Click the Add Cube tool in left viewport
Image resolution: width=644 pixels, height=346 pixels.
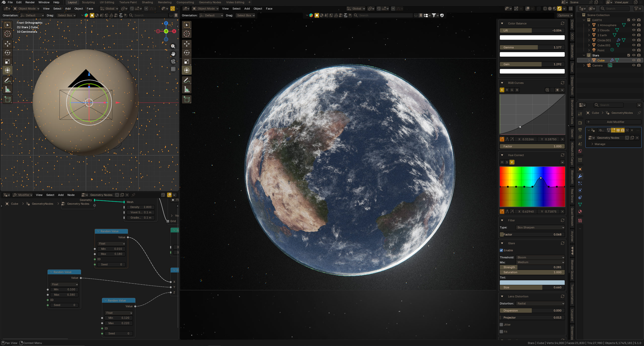[8, 99]
